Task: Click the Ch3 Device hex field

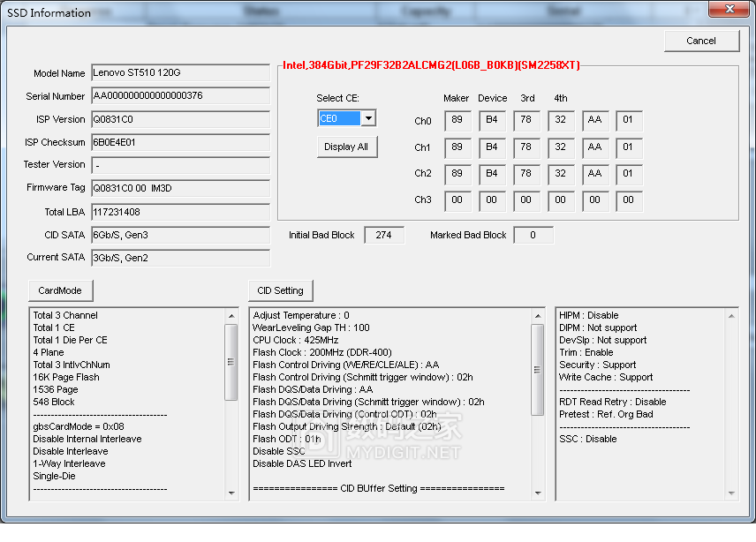Action: click(492, 200)
